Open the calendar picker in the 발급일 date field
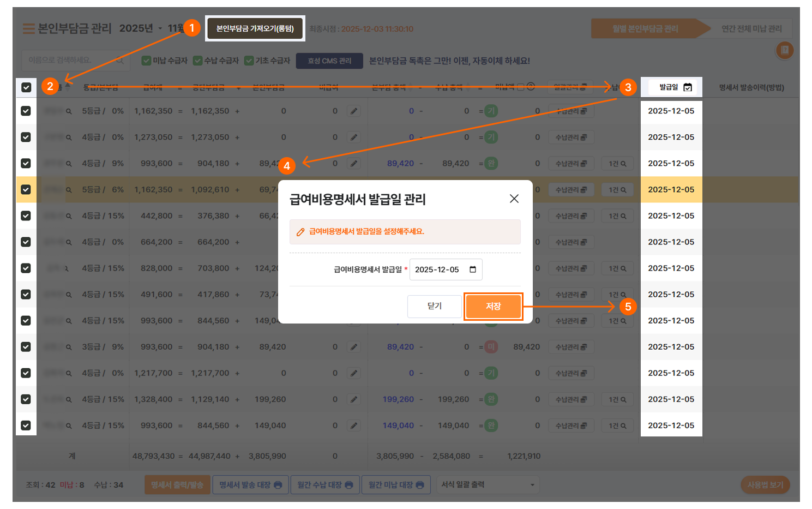The image size is (812, 509). pyautogui.click(x=473, y=270)
